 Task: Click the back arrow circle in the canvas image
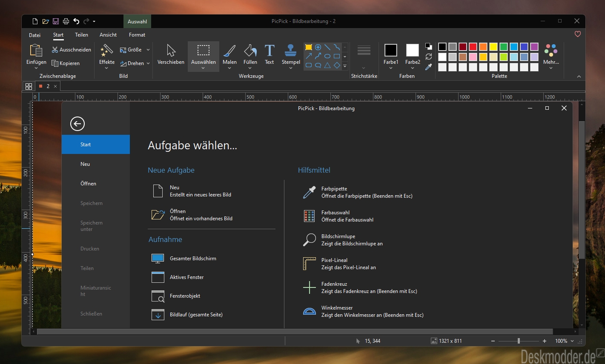click(77, 124)
